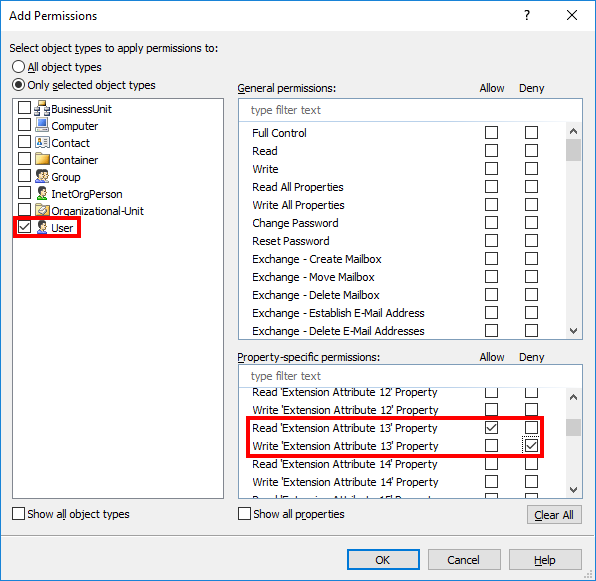Screen dimensions: 596x581
Task: Uncheck Deny for Write Extension Attribute 13
Action: pos(531,445)
